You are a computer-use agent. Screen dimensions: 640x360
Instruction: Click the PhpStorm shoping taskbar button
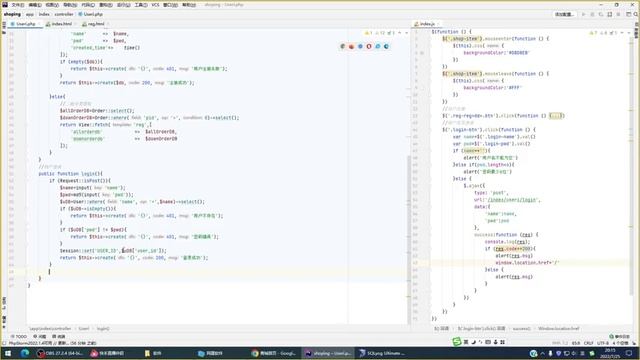pyautogui.click(x=328, y=353)
